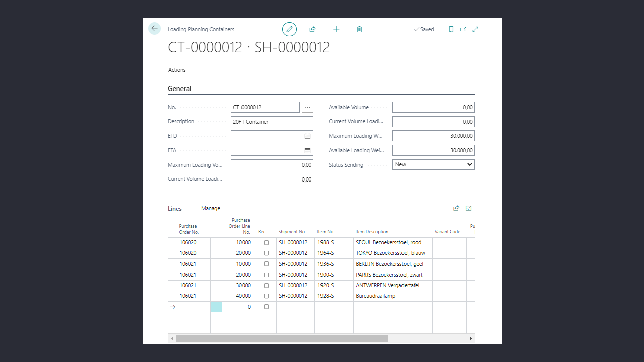Select item number 1928-S cell
Screen dimensions: 644x362
click(334, 296)
